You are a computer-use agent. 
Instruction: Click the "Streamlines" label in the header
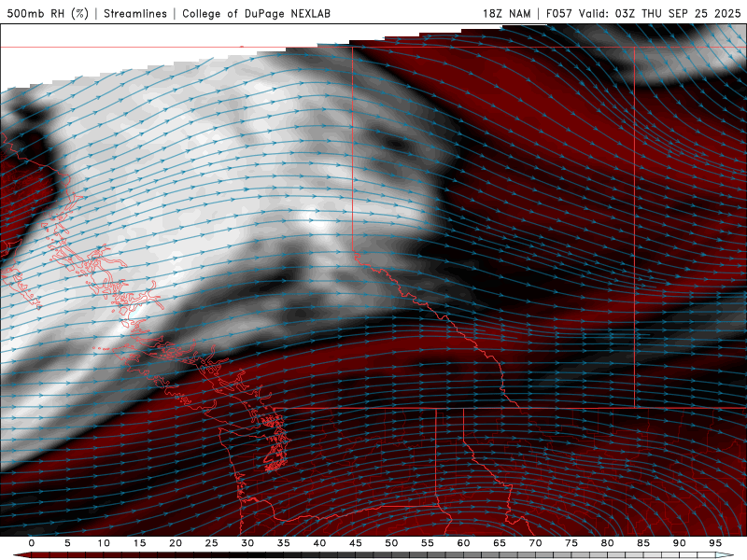click(x=135, y=13)
